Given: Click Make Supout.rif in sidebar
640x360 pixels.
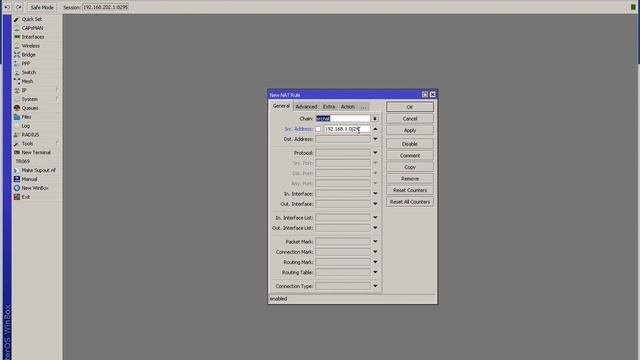Looking at the screenshot, I should click(x=38, y=170).
